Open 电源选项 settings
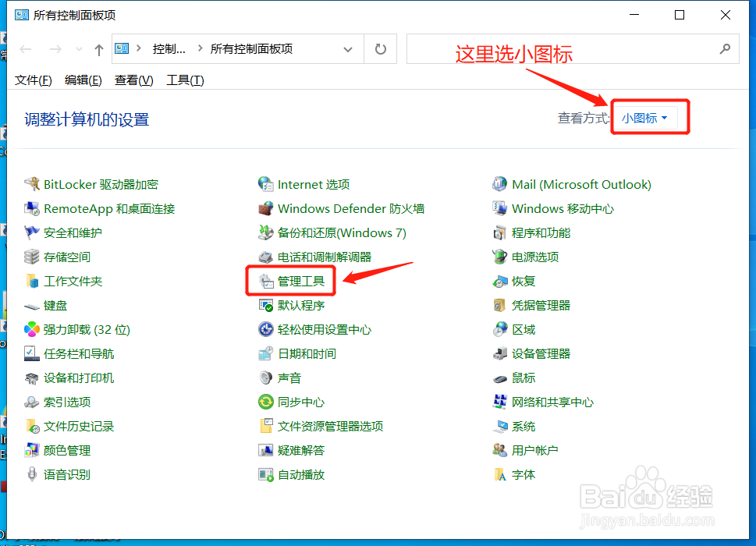 click(535, 257)
